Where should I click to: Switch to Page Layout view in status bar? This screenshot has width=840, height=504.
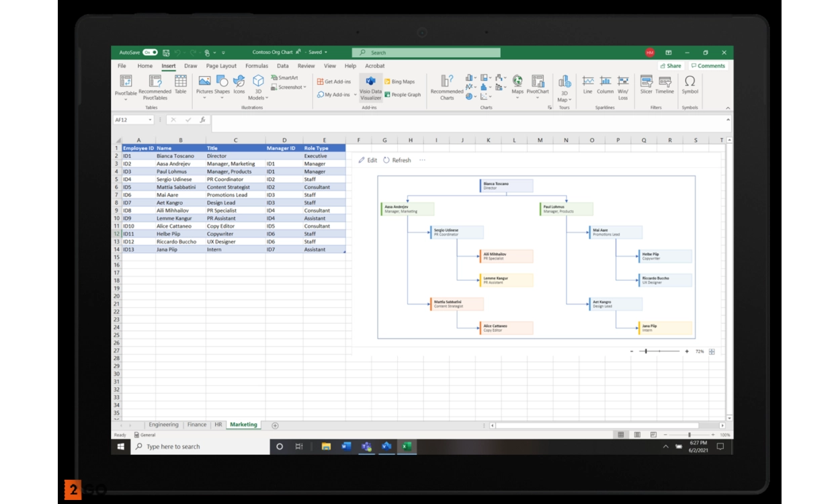(x=637, y=435)
